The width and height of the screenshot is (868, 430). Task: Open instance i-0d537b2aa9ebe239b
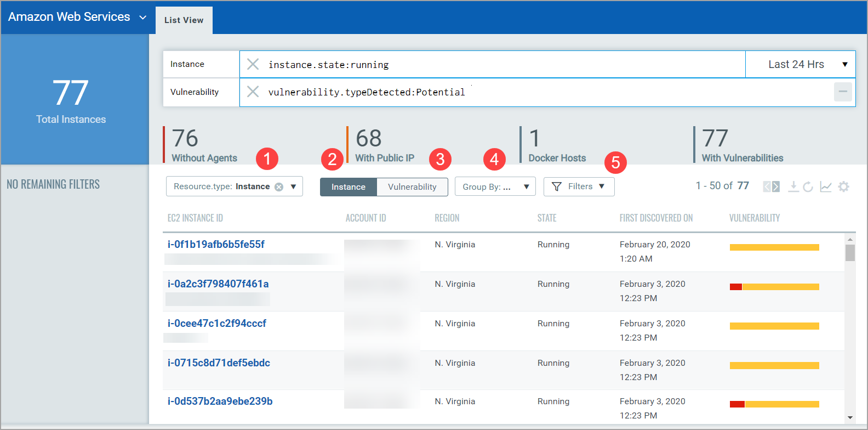click(220, 401)
